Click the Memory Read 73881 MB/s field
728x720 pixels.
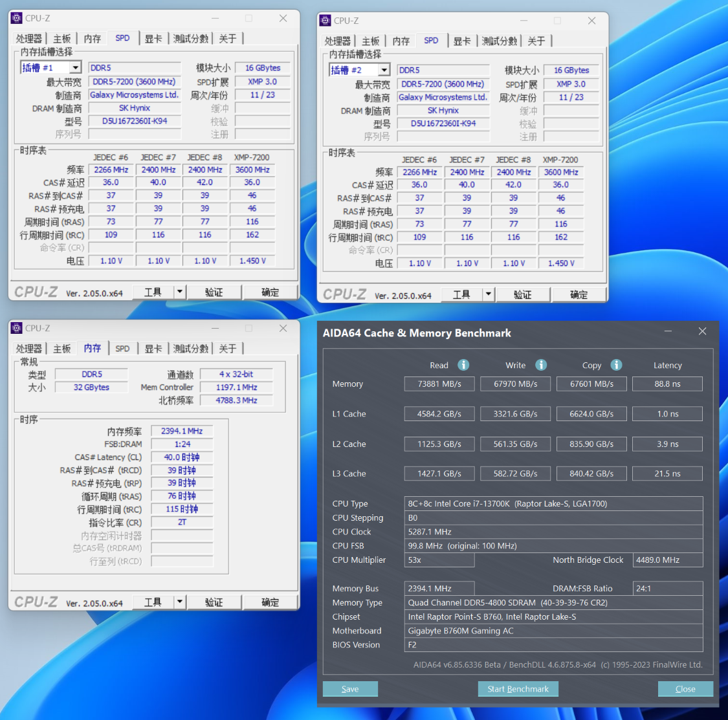(x=439, y=384)
